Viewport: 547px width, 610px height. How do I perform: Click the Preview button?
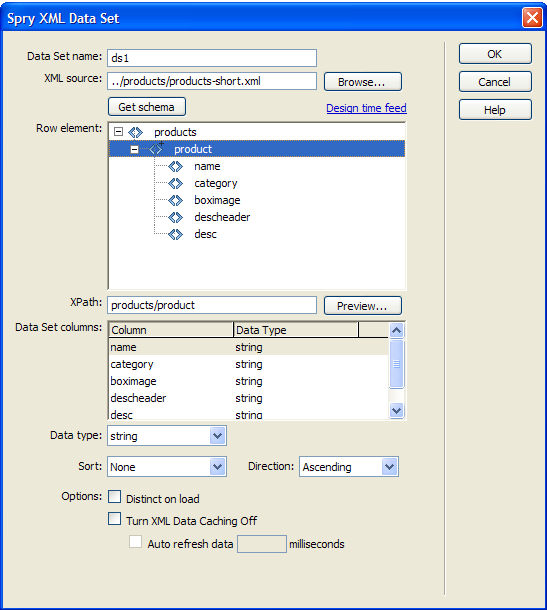[x=363, y=306]
